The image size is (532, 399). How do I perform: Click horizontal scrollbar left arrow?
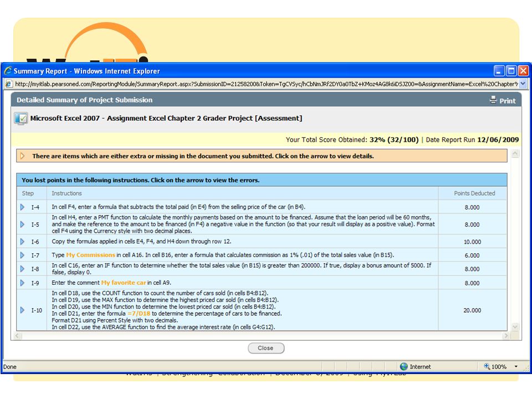[x=17, y=336]
